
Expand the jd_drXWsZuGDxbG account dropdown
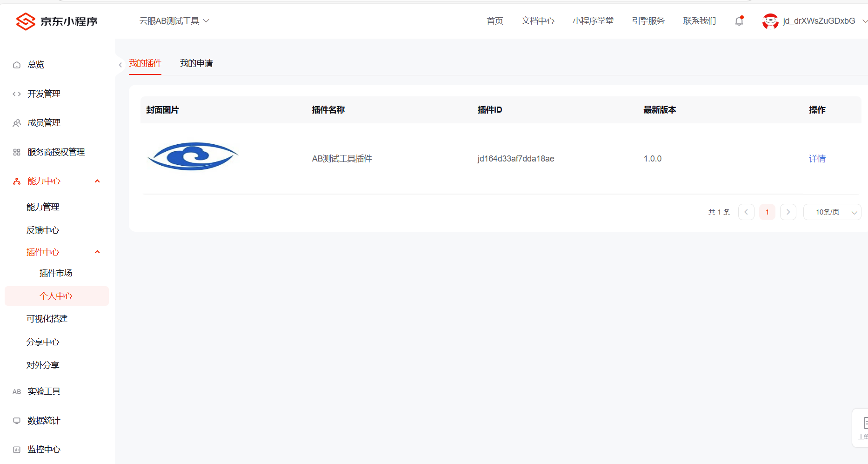point(865,21)
